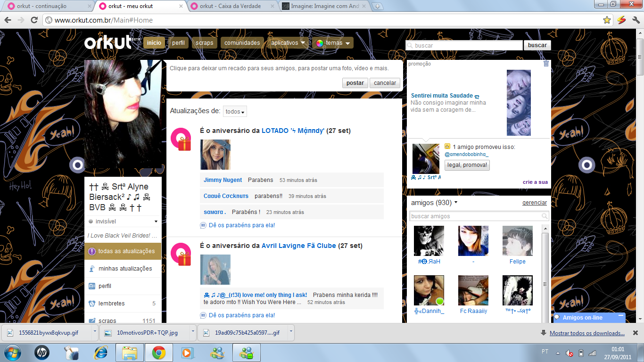The width and height of the screenshot is (644, 362).
Task: Click friend 'Fc Raaaiiy' thumbnail
Action: 473,290
